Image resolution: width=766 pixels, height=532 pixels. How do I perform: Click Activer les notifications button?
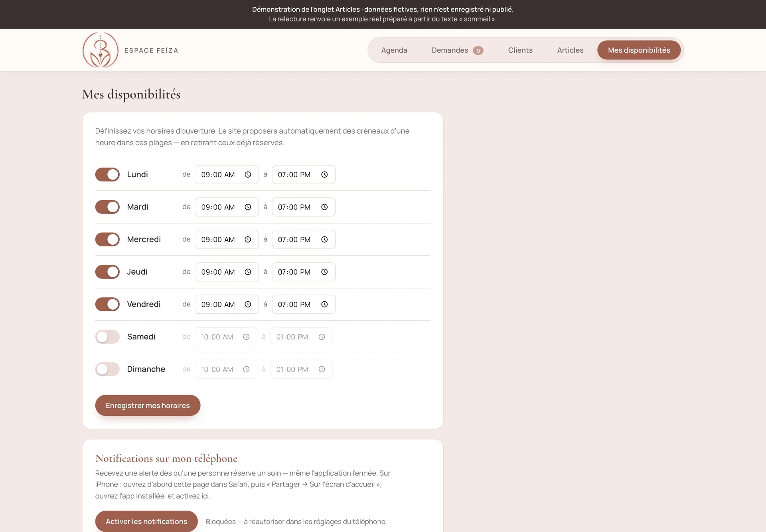tap(146, 521)
